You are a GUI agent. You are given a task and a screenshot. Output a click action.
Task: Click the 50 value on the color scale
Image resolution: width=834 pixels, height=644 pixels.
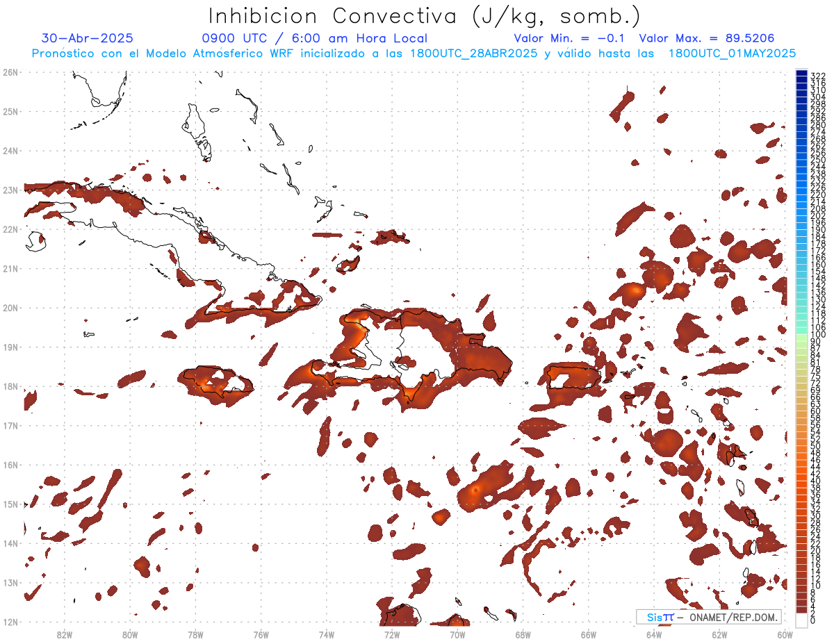(816, 446)
